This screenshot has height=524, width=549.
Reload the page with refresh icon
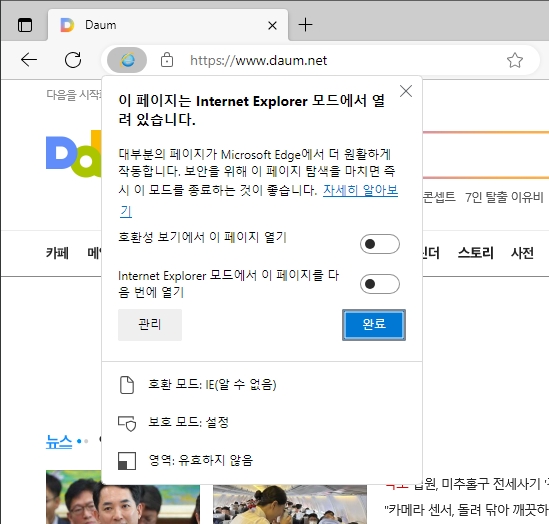(73, 60)
